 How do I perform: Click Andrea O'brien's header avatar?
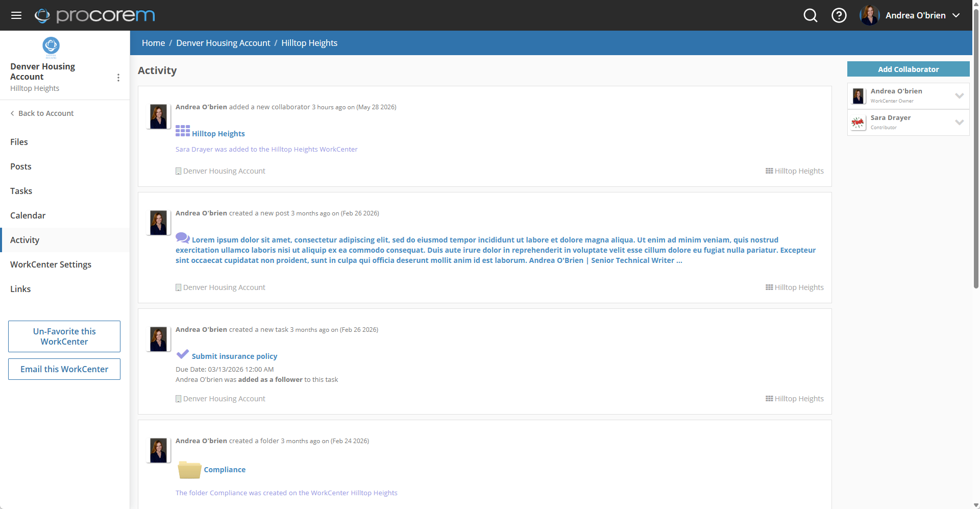[x=869, y=15]
